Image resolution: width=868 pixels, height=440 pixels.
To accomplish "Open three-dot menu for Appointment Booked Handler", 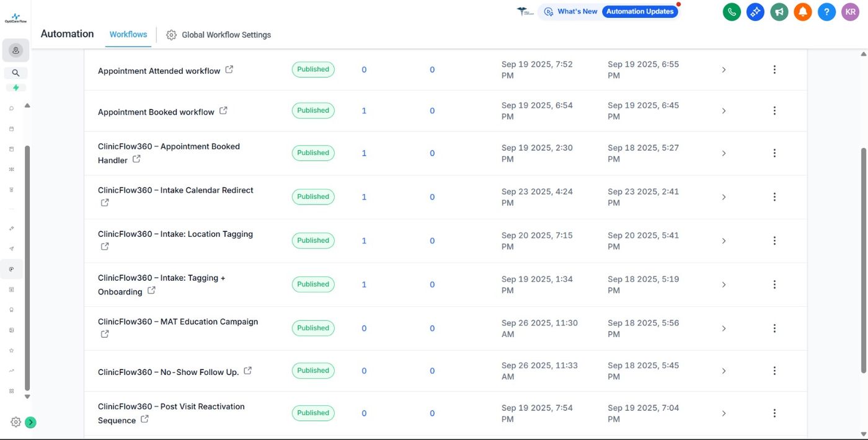I will (774, 153).
